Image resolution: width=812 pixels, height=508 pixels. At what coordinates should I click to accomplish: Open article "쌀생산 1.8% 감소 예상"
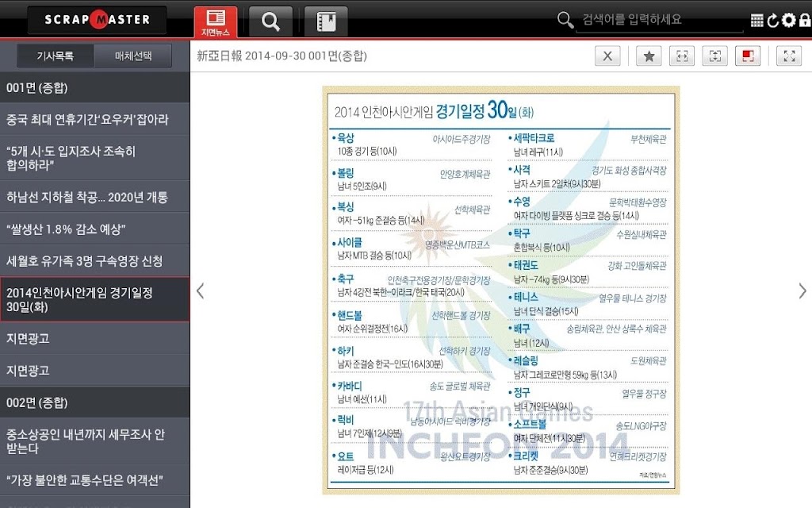point(95,229)
